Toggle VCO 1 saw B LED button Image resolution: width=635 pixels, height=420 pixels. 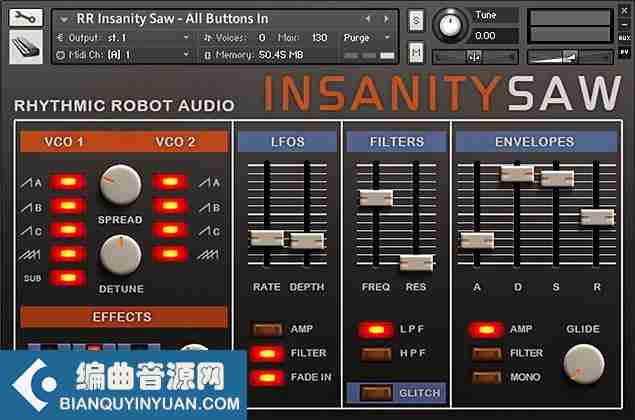coord(68,206)
